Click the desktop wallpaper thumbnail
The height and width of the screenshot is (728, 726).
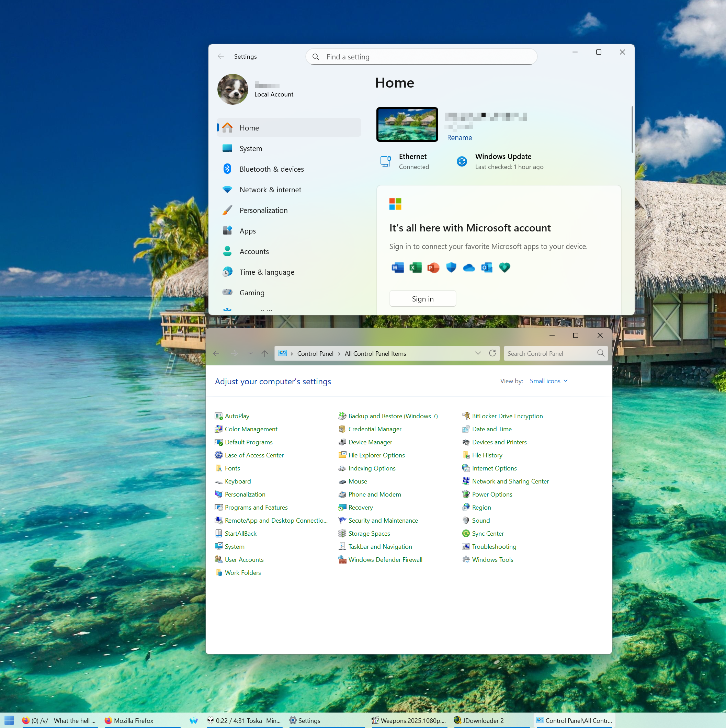click(407, 124)
